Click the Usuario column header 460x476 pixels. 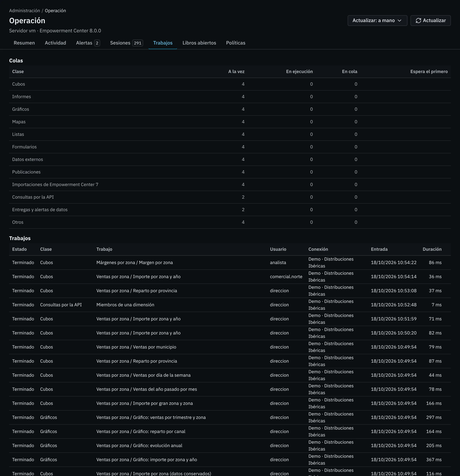pyautogui.click(x=278, y=249)
